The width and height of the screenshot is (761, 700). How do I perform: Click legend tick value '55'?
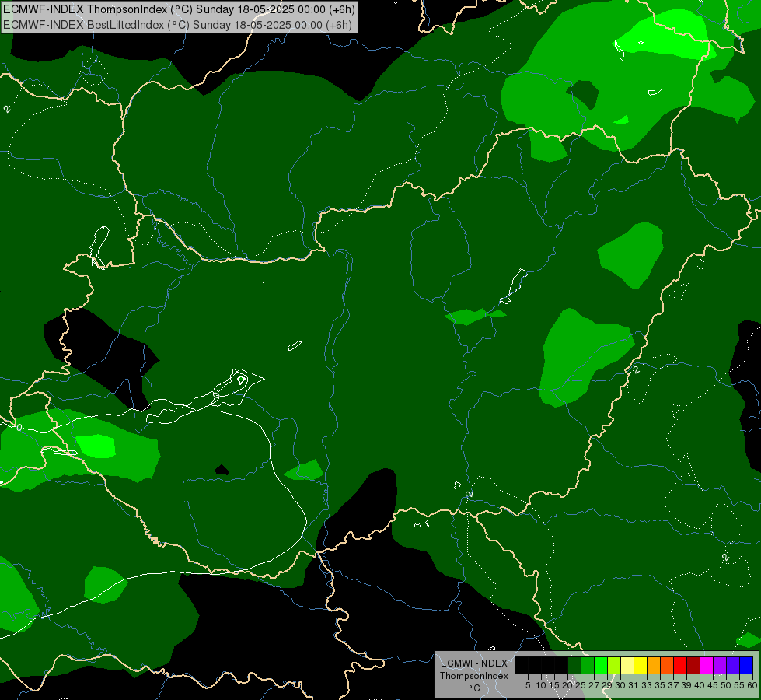click(740, 685)
